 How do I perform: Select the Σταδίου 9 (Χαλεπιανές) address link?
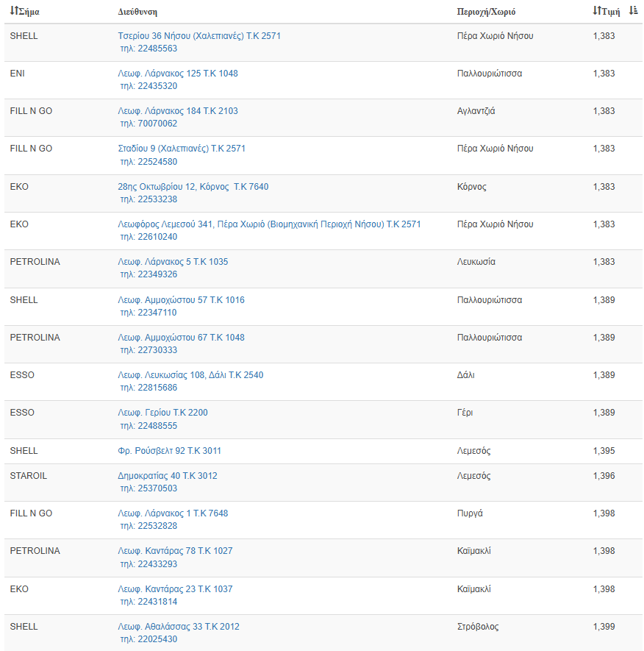coord(182,149)
